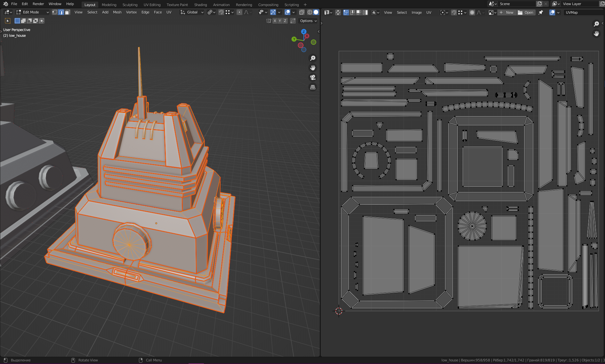Screen dimensions: 605x364
Task: Expand the Options dropdown
Action: point(308,21)
